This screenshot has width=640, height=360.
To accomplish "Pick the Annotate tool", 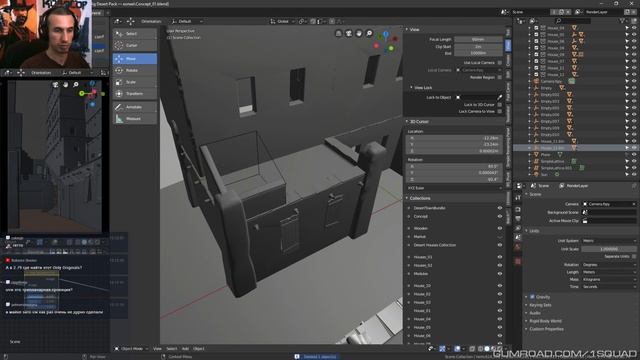I will [135, 107].
